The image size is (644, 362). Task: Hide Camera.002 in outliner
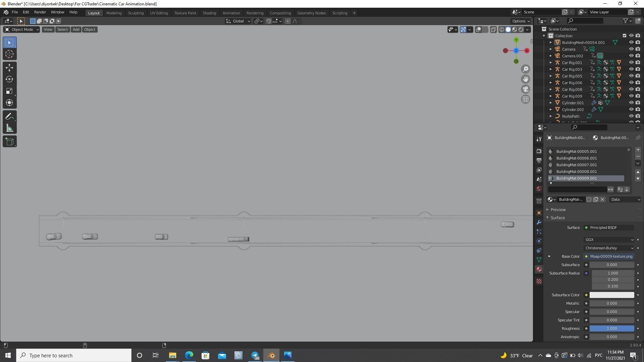tap(631, 56)
